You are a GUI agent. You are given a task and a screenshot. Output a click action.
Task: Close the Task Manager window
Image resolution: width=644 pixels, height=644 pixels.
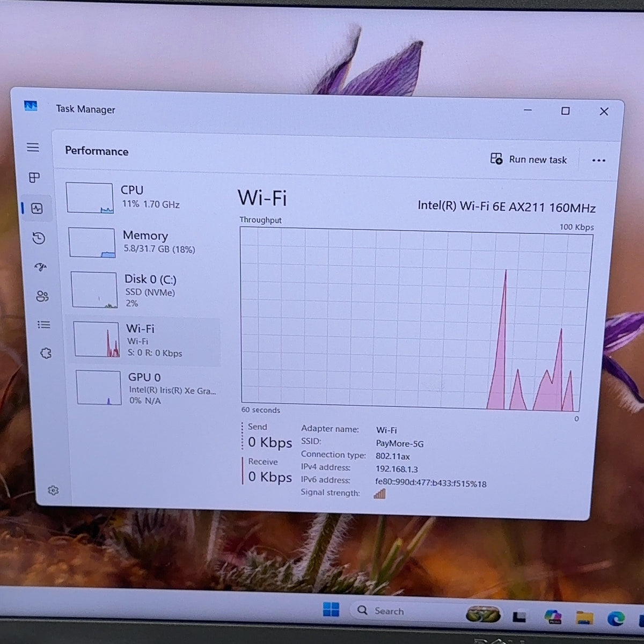[x=604, y=112]
